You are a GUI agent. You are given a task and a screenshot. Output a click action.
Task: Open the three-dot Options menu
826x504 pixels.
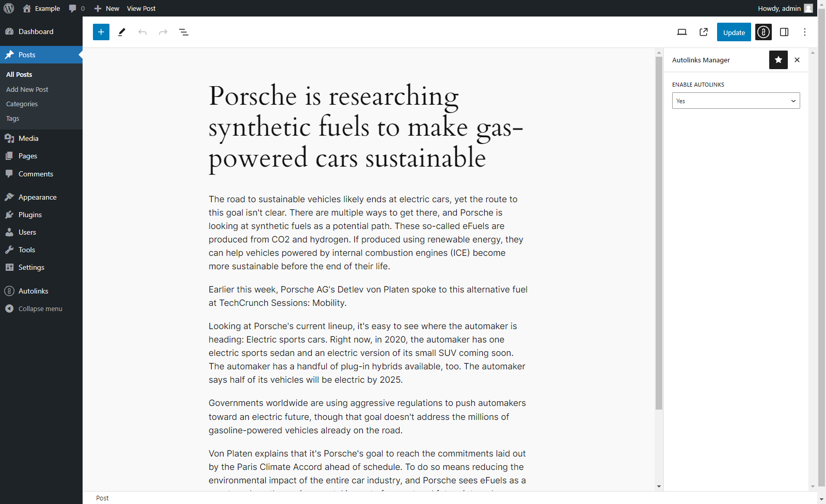(805, 32)
